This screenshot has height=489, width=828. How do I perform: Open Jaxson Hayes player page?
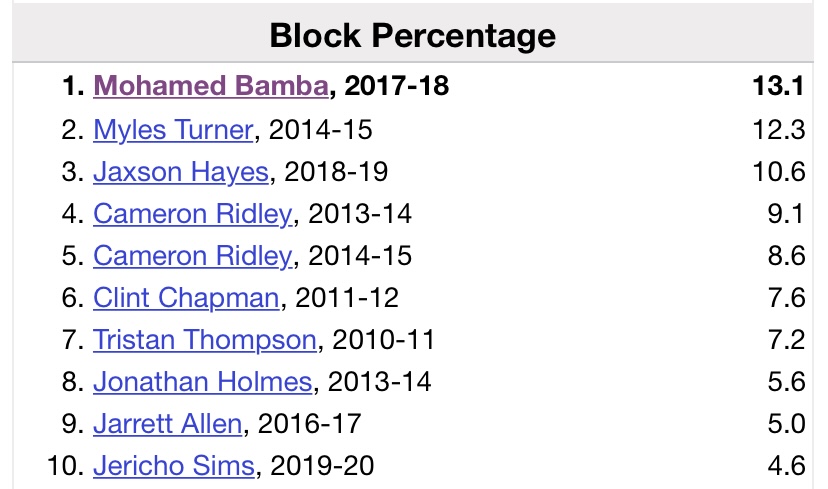[180, 171]
